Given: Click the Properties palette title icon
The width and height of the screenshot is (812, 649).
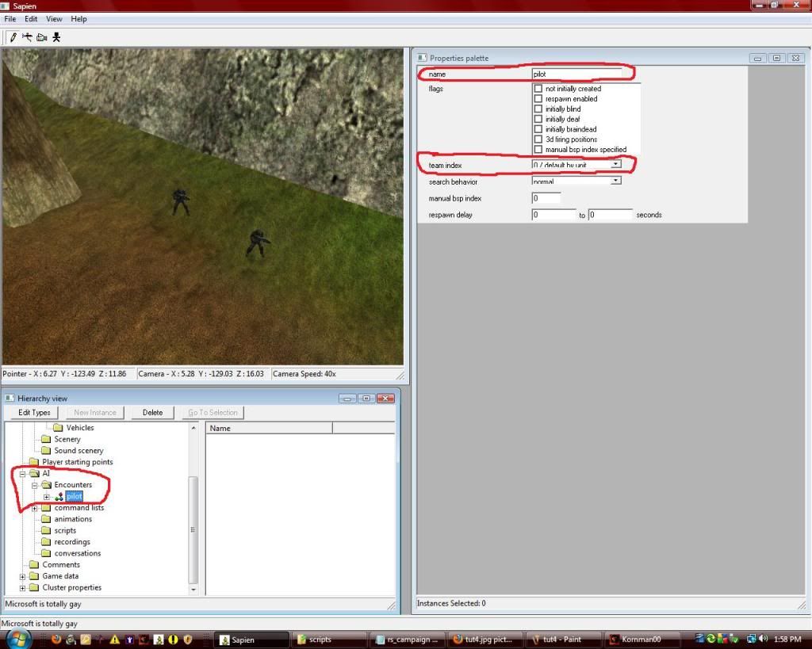Looking at the screenshot, I should tap(422, 58).
